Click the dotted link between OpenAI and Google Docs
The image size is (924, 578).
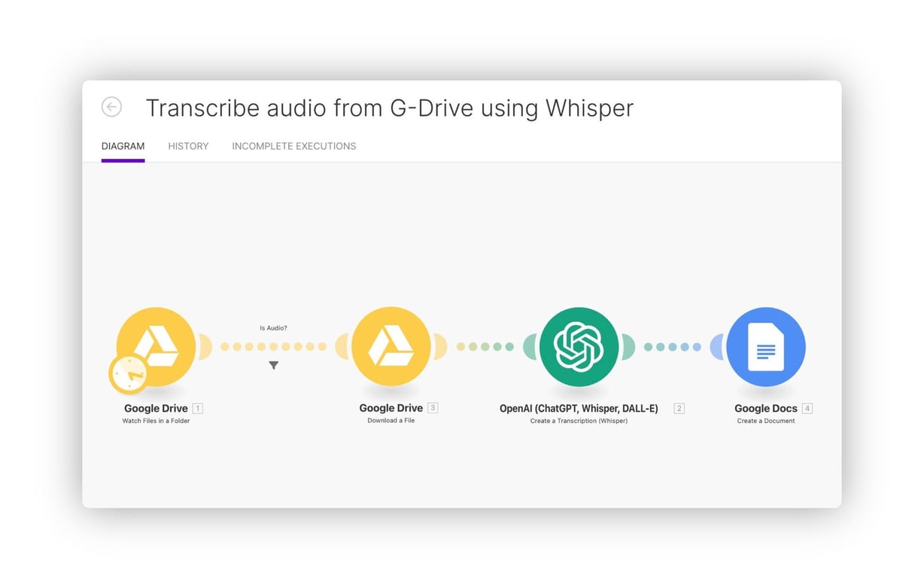click(x=673, y=347)
